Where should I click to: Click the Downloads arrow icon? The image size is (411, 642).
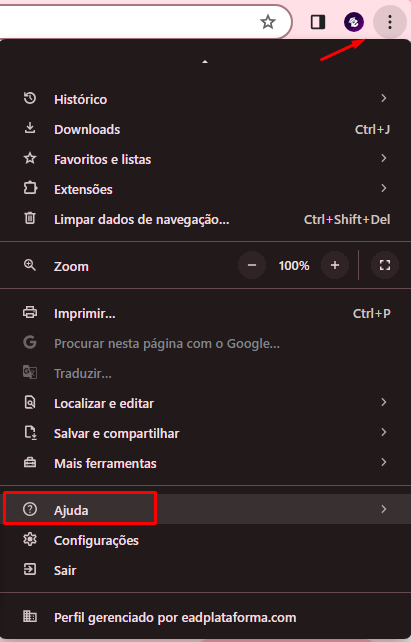tap(30, 129)
